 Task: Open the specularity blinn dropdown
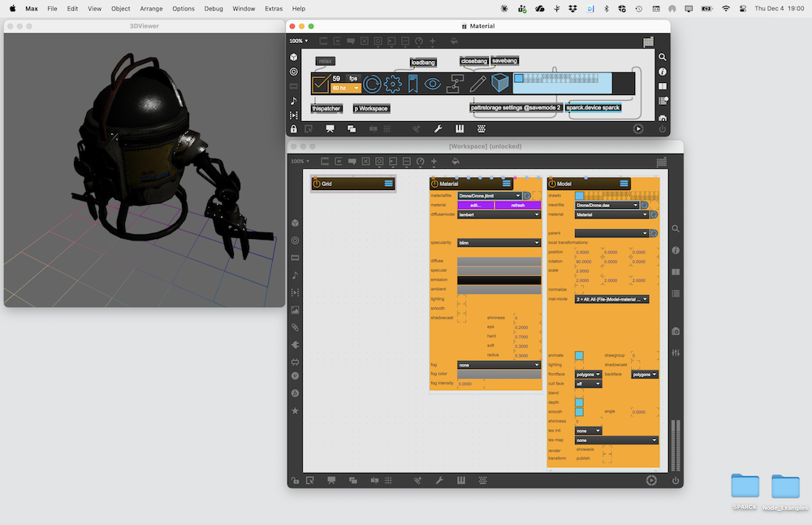pos(499,242)
